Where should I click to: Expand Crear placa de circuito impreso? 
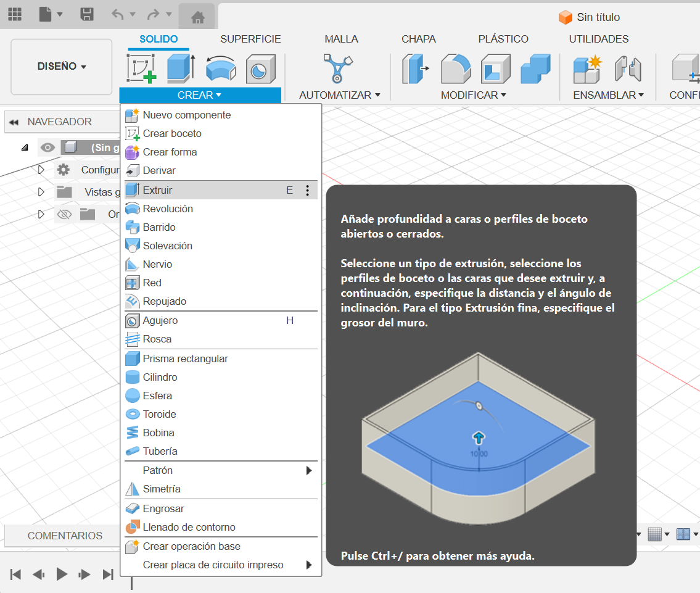pos(221,565)
